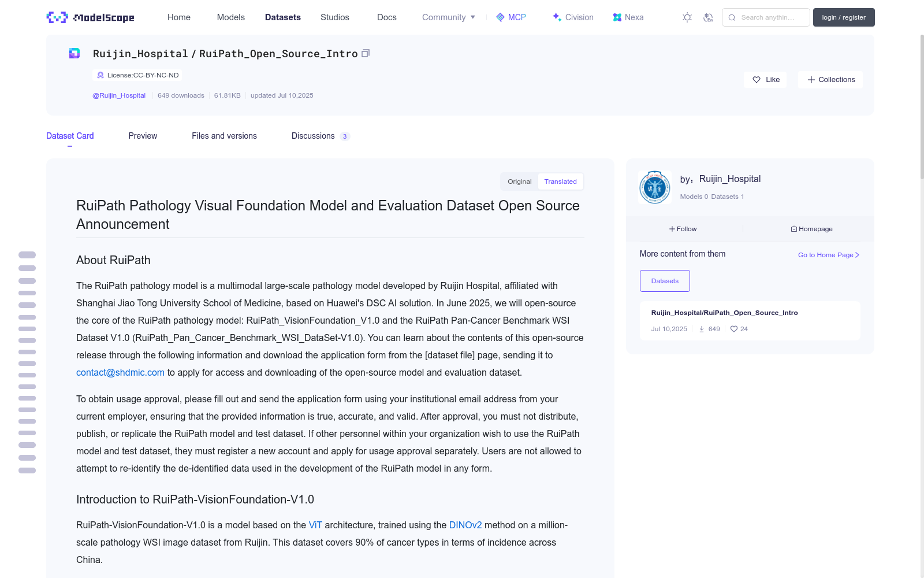This screenshot has width=924, height=578.
Task: Copy dataset name with copy icon
Action: pos(366,53)
